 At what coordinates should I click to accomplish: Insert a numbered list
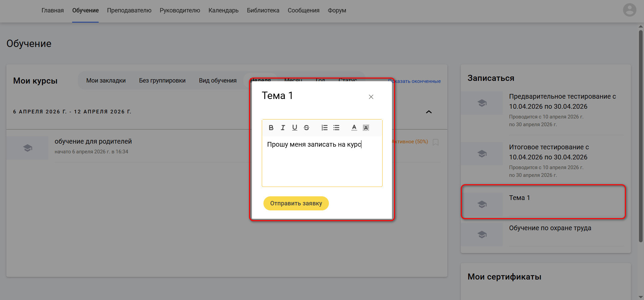[x=325, y=128]
